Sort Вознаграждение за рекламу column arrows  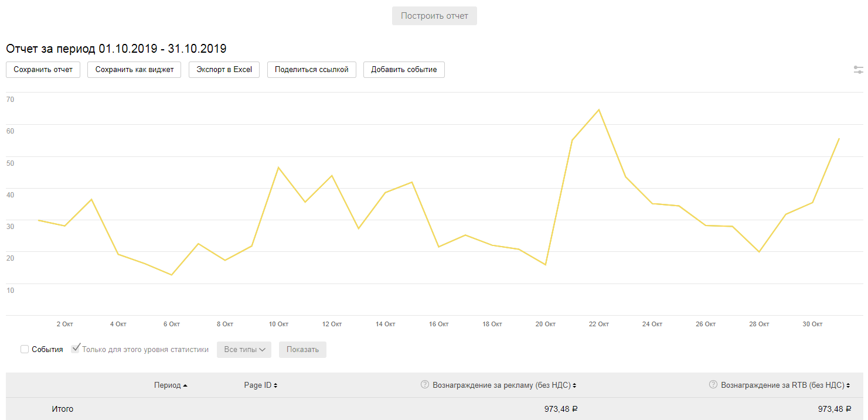[x=574, y=385]
